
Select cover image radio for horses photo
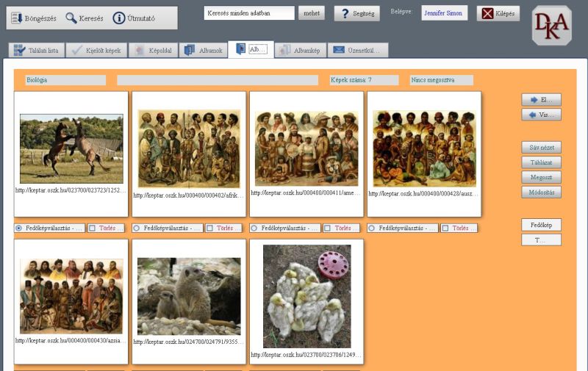pos(18,228)
